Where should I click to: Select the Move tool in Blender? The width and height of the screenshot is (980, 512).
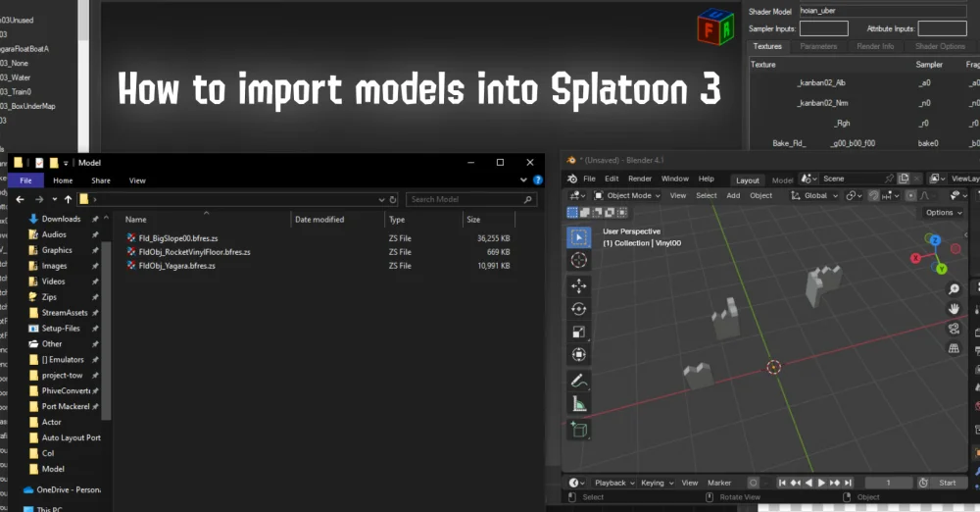(579, 286)
